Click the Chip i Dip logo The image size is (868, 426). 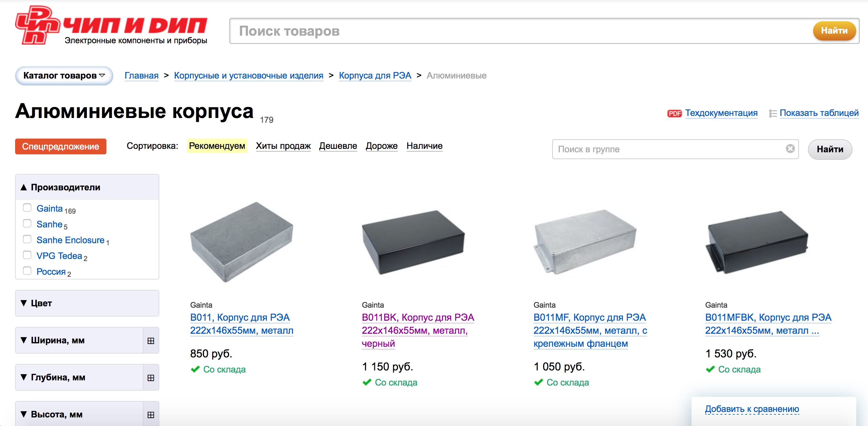point(111,26)
